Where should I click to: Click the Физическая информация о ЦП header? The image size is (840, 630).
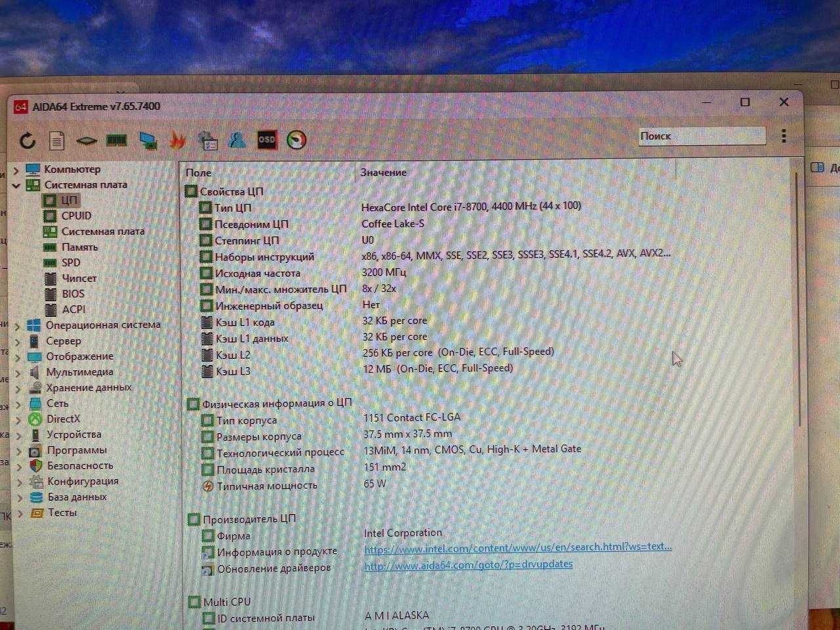277,404
